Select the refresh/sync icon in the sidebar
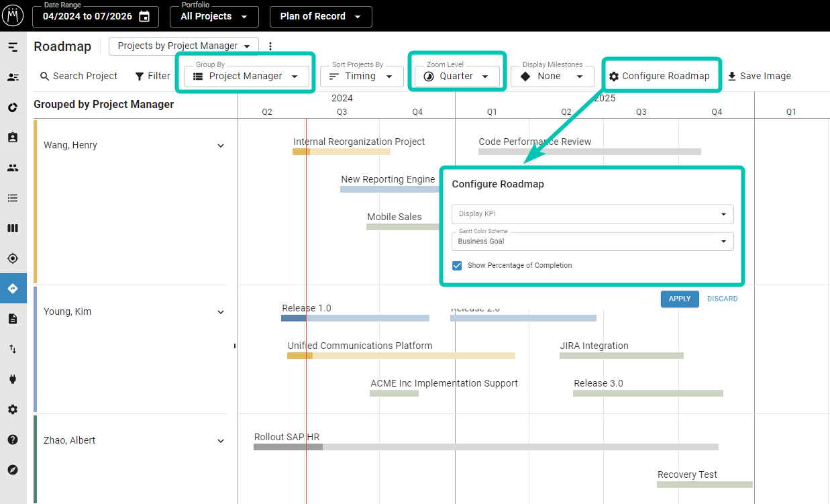Viewport: 830px width, 504px height. pos(13,107)
